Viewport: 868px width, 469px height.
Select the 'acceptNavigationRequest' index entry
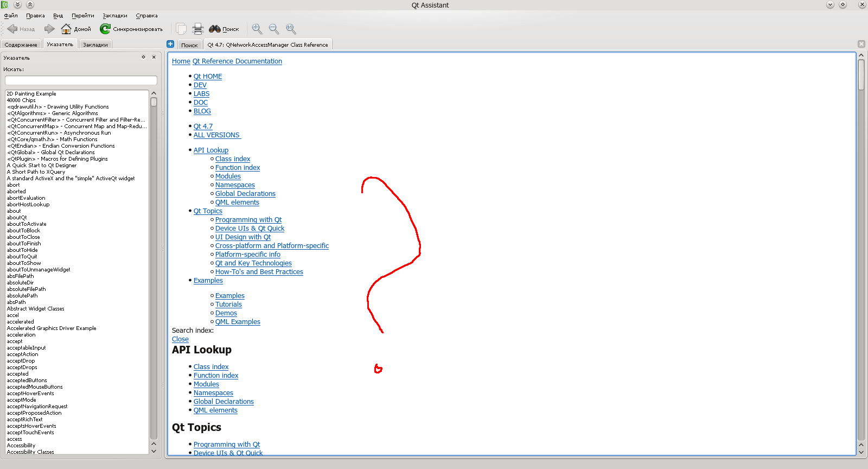[37, 407]
